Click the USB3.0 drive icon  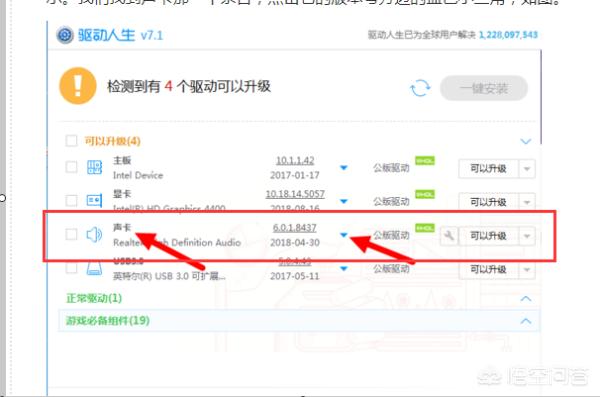click(x=94, y=268)
